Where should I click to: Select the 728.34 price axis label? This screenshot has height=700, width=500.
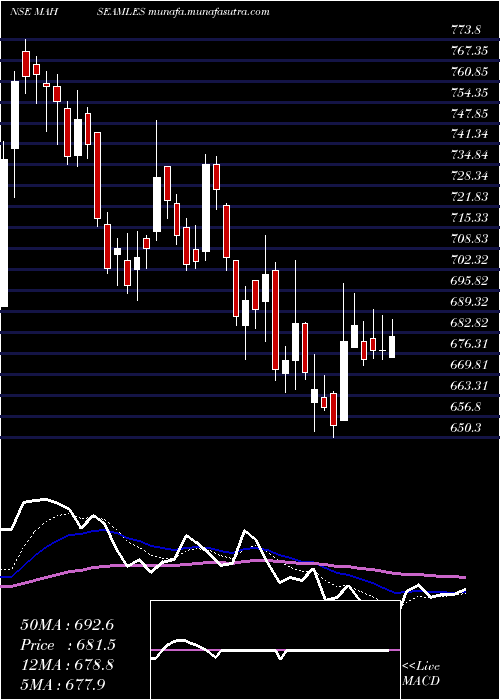(469, 176)
